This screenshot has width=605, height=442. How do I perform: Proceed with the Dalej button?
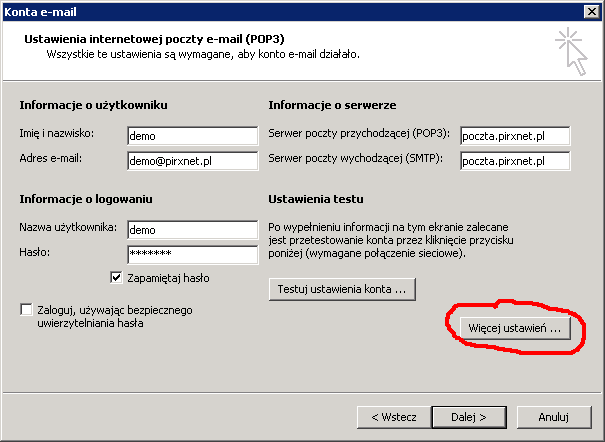click(x=468, y=416)
